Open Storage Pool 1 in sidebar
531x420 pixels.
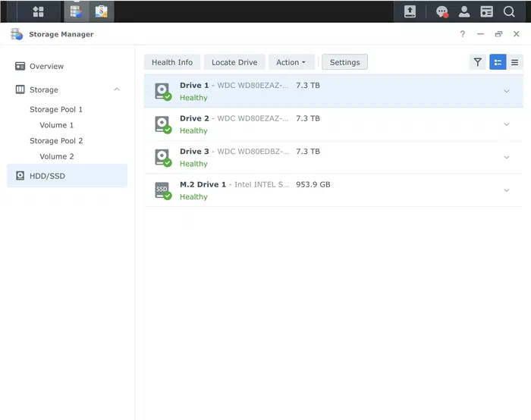(x=56, y=109)
